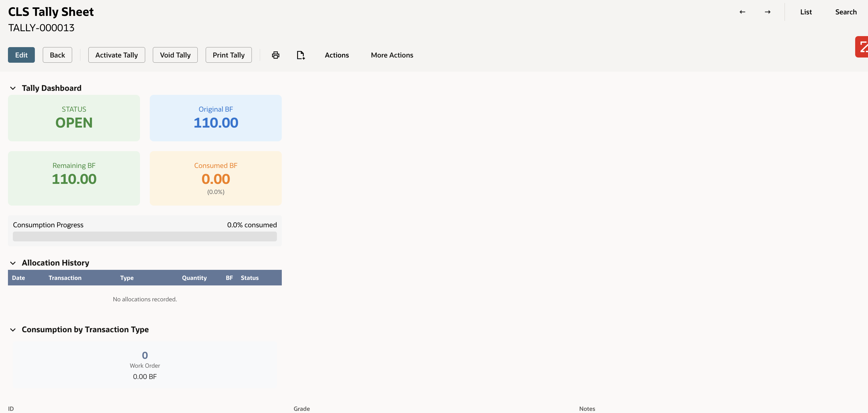Navigate to previous record using left arrow
This screenshot has height=413, width=868.
742,12
